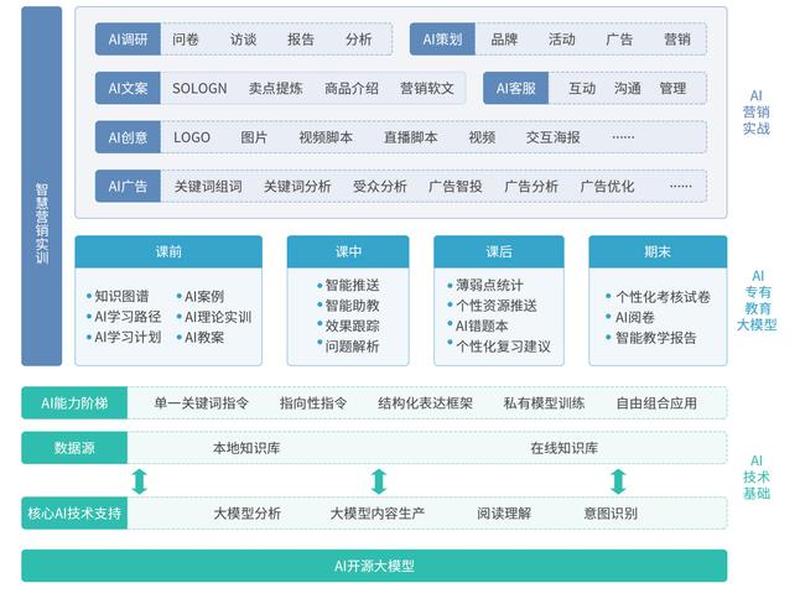Click the AI能力阶梯 label
The width and height of the screenshot is (800, 600).
74,403
